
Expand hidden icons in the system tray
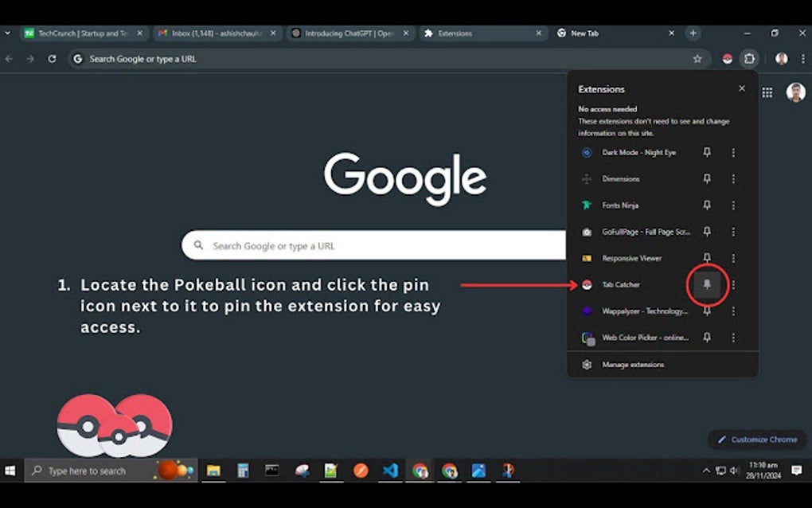pos(705,470)
